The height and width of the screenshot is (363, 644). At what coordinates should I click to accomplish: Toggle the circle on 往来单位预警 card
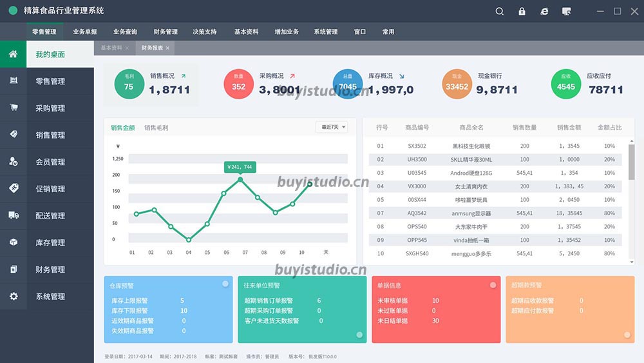click(x=359, y=335)
